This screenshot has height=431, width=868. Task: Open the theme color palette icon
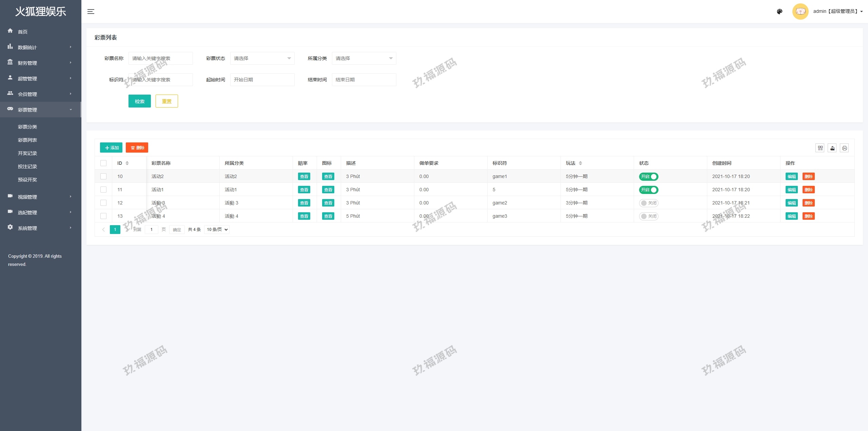tap(780, 12)
